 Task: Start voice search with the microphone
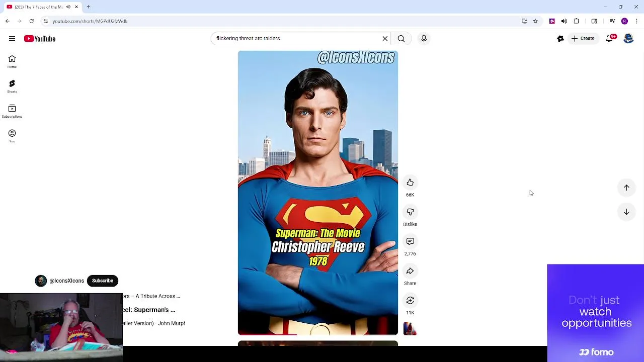[424, 39]
